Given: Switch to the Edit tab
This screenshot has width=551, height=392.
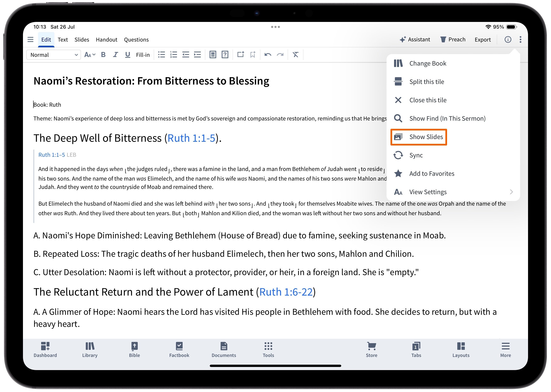Looking at the screenshot, I should click(46, 40).
